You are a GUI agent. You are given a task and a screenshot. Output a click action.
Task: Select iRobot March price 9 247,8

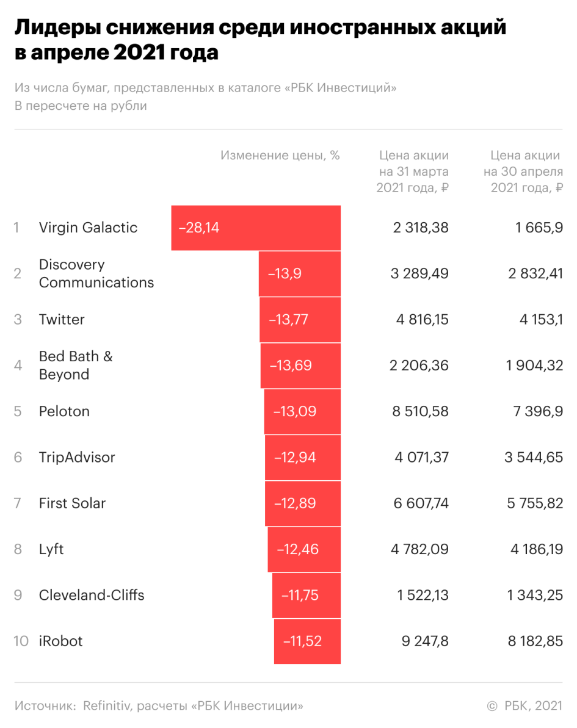425,641
